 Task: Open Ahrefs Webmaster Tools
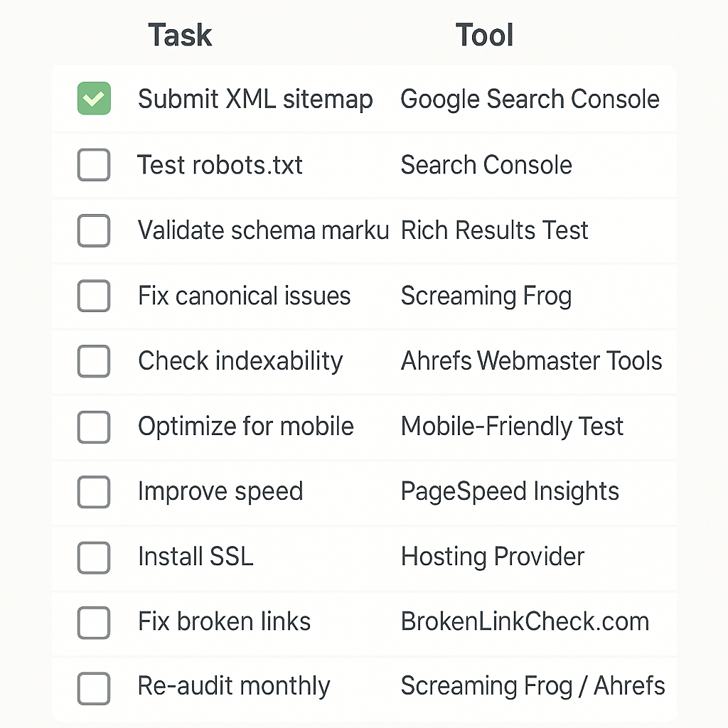[531, 361]
